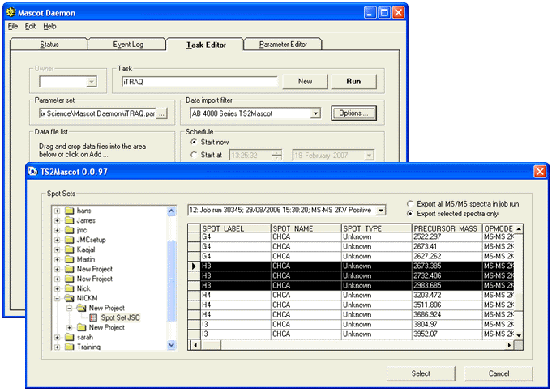Click the Training folder icon
The height and width of the screenshot is (392, 552).
[69, 347]
